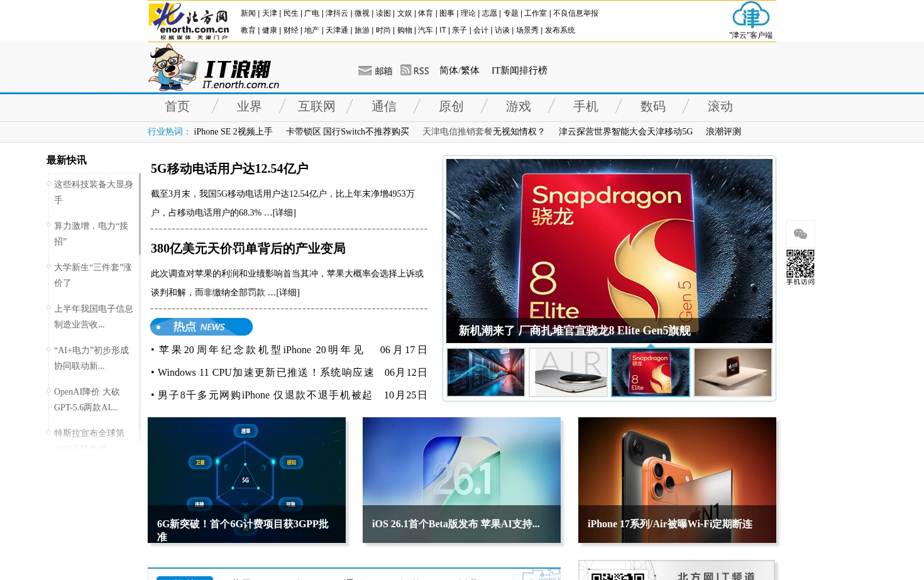Select the server room carousel thumbnail
This screenshot has height=580, width=924.
[x=486, y=373]
